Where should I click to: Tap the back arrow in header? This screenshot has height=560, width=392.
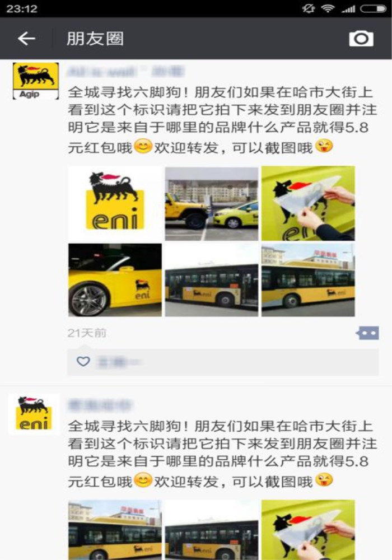[x=26, y=39]
